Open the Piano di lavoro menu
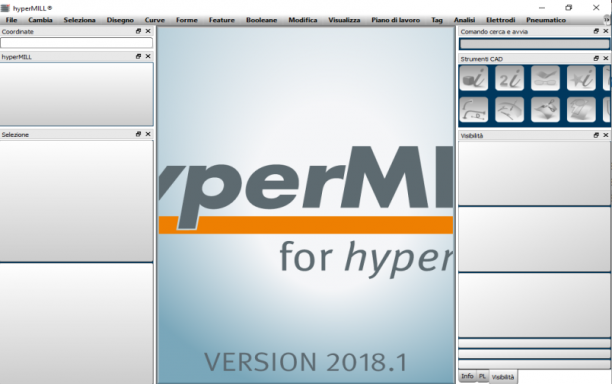The image size is (612, 384). pos(396,20)
